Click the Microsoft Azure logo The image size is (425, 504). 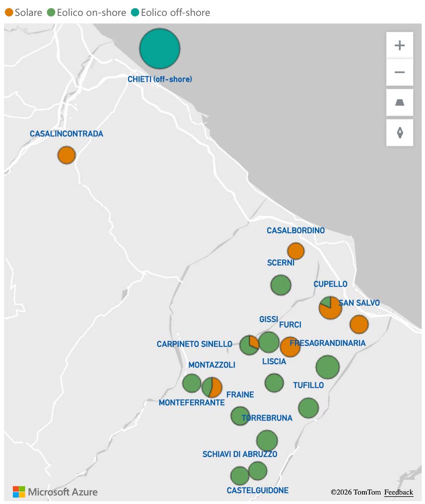coord(55,492)
